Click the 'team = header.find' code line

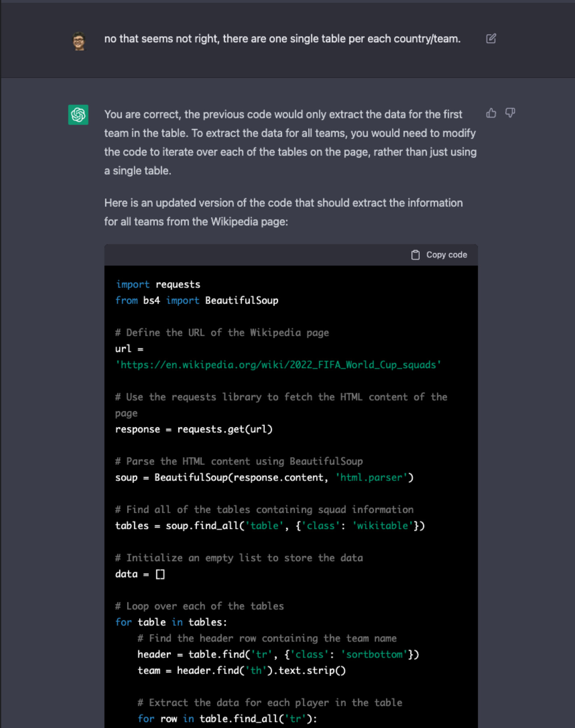(x=242, y=670)
